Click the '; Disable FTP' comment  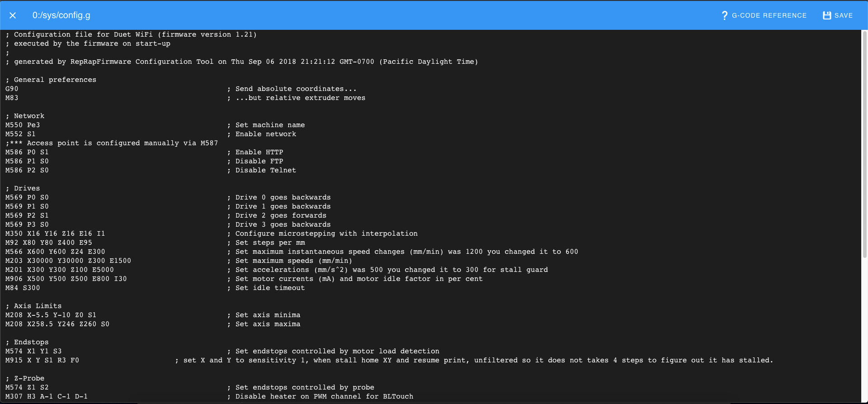(255, 161)
